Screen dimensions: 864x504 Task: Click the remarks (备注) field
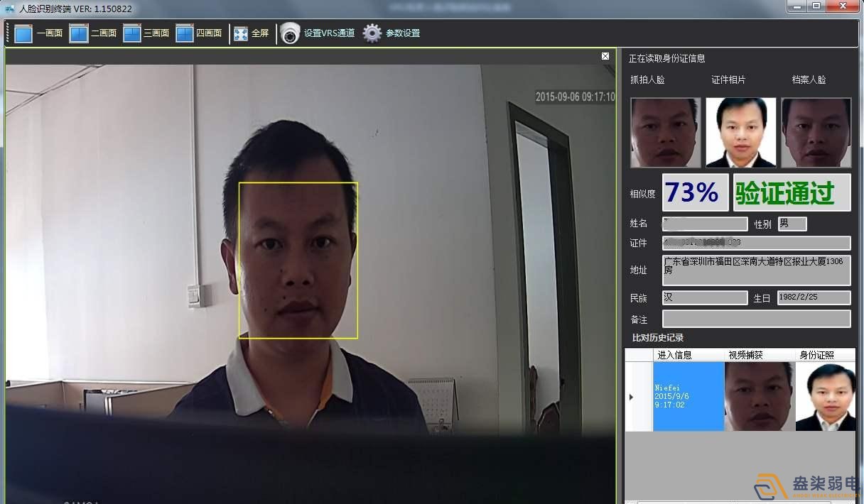click(756, 319)
